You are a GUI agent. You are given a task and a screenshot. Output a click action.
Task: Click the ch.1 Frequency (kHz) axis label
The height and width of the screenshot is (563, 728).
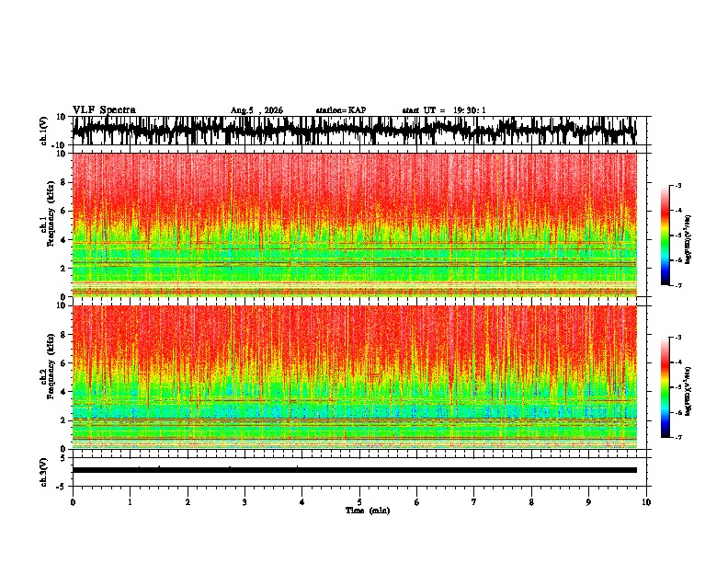point(48,224)
